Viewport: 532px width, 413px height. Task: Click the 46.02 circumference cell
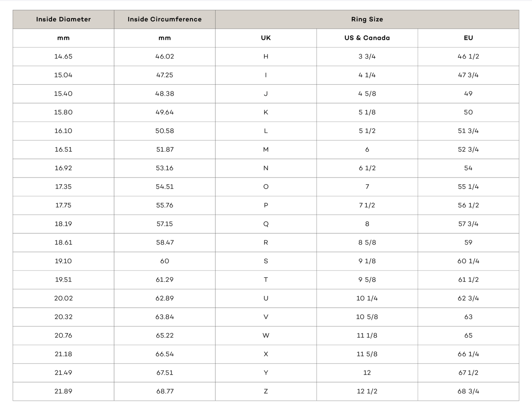[165, 57]
